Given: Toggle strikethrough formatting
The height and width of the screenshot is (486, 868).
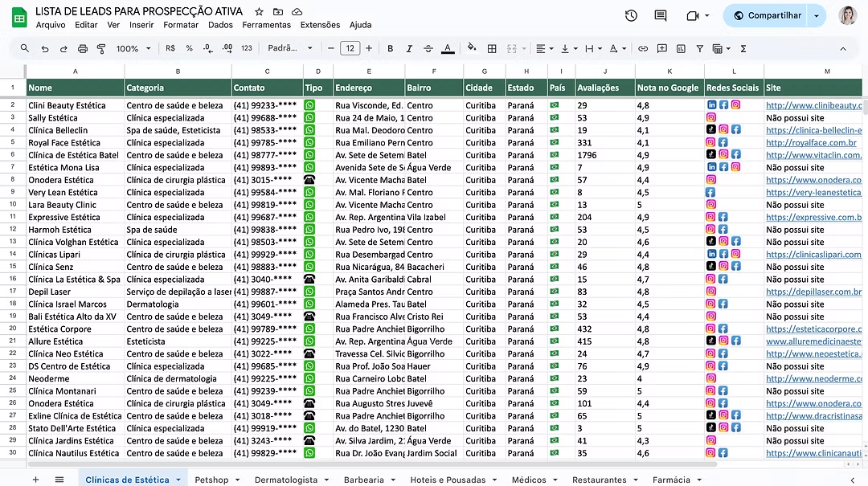Looking at the screenshot, I should (428, 48).
